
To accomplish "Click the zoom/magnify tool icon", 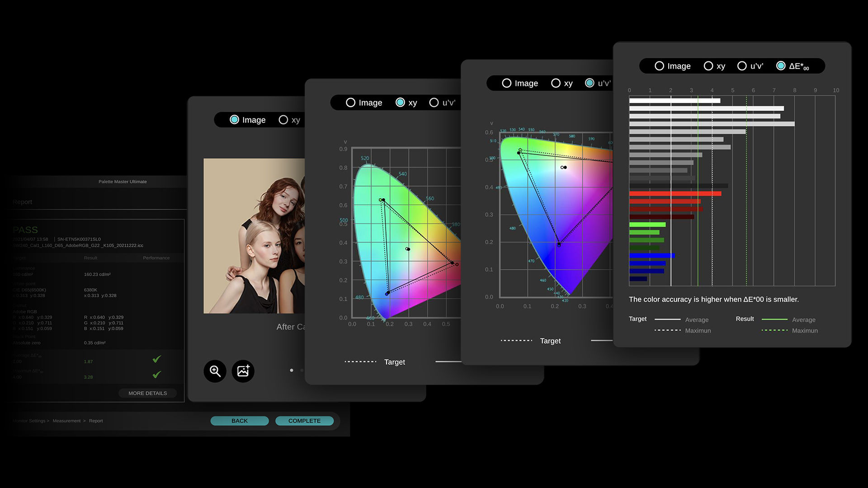I will click(215, 371).
